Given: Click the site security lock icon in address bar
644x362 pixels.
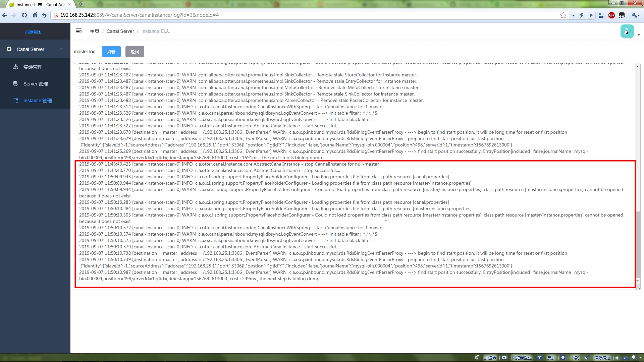Looking at the screenshot, I should [x=56, y=15].
